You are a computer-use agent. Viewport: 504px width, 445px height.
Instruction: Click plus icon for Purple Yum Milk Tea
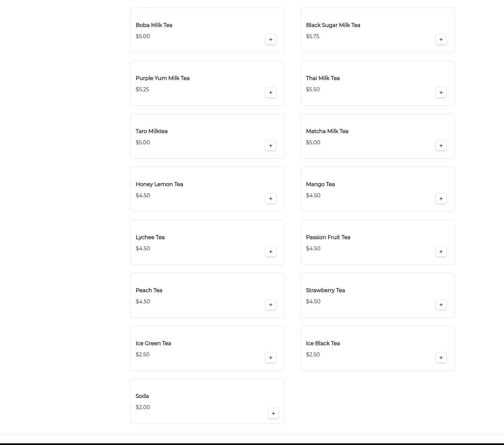click(x=271, y=93)
